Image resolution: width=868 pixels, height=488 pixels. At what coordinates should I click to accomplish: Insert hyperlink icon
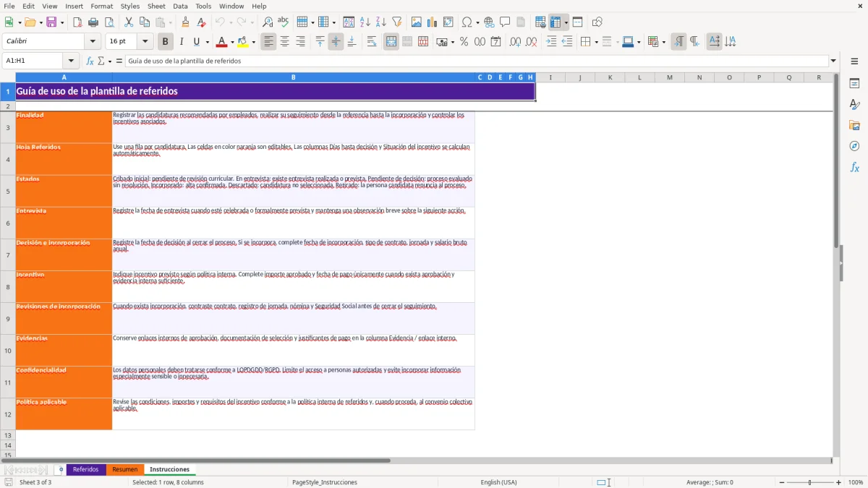pos(489,22)
